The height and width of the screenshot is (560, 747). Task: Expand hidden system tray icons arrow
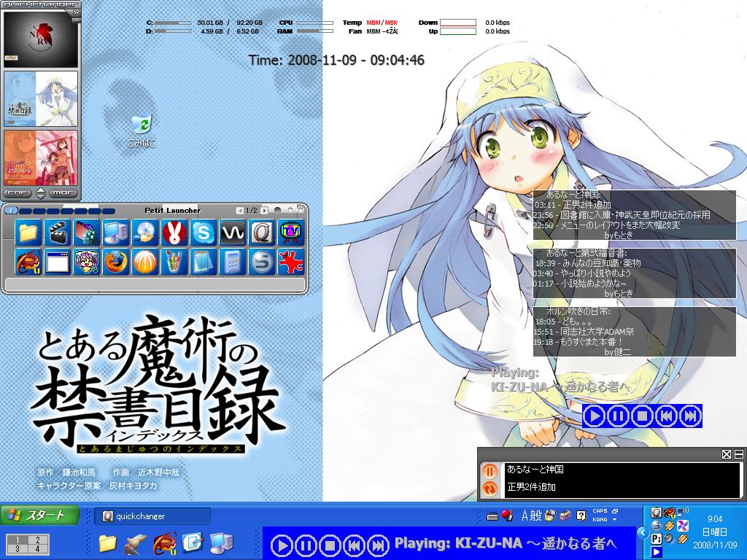point(642,532)
